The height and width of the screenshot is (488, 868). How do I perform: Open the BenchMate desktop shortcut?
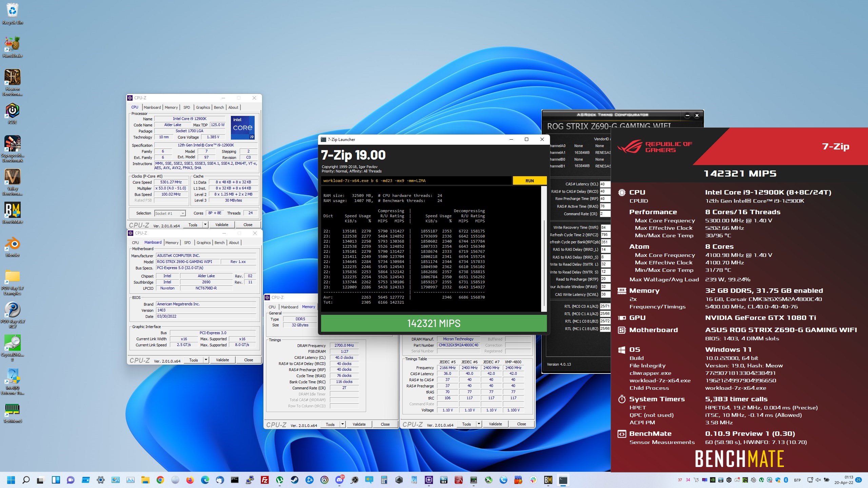13,213
